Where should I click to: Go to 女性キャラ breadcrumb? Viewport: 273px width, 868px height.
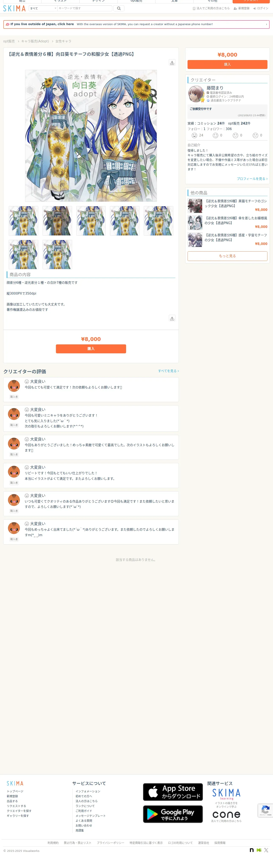[63, 41]
